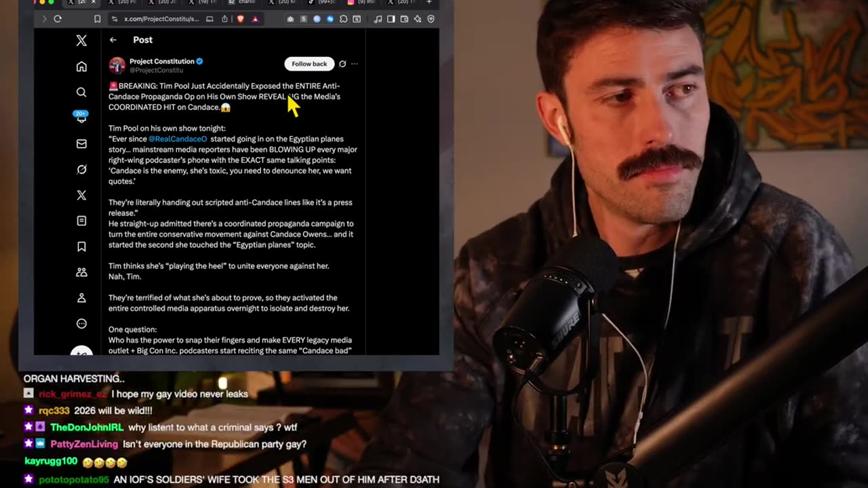868x488 pixels.
Task: Open the X logo home link in sidebar
Action: (81, 41)
